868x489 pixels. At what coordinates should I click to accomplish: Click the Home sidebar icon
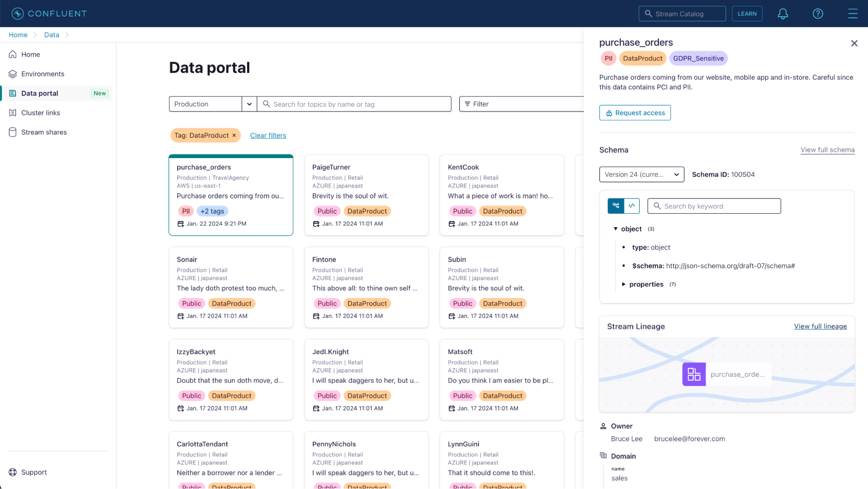coord(13,54)
